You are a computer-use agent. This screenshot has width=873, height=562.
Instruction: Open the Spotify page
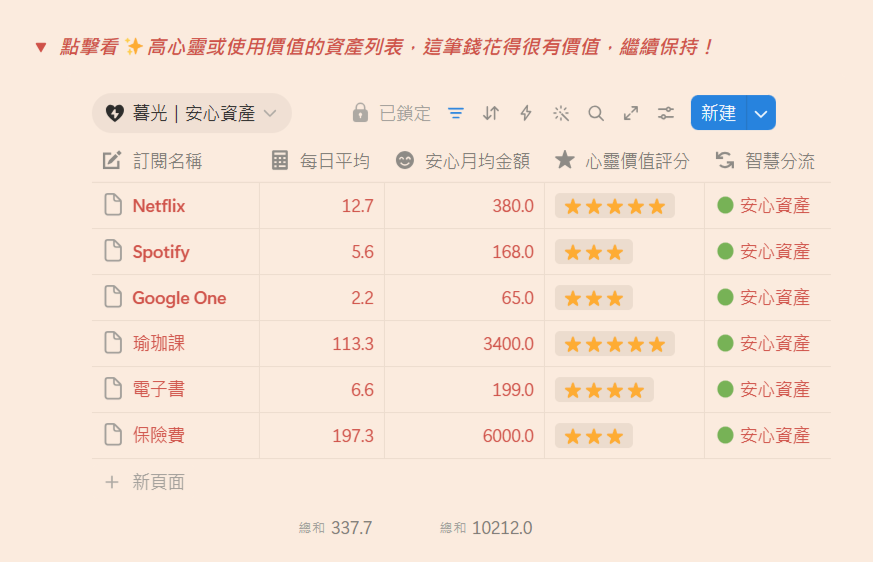coord(161,252)
